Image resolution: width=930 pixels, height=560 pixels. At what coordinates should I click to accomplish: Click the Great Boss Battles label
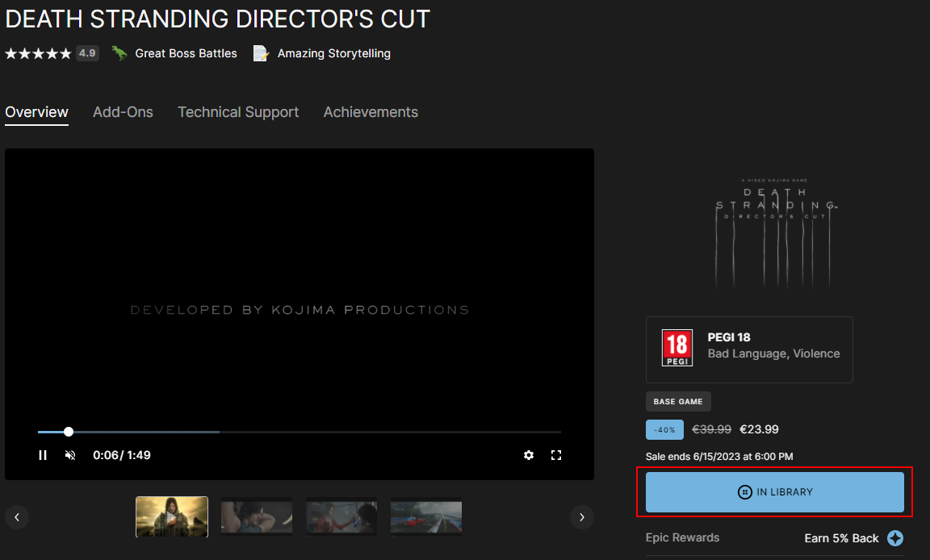pos(186,53)
